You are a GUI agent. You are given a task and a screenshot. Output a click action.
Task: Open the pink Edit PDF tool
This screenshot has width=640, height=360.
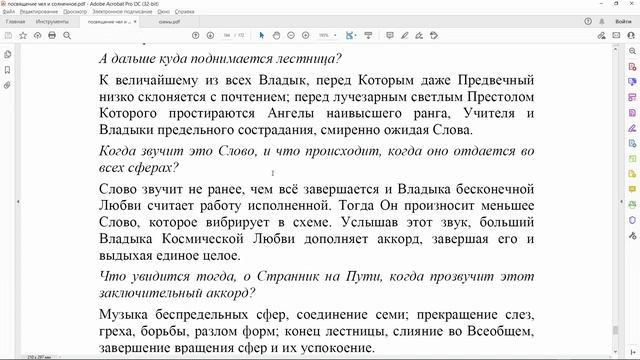pos(632,97)
